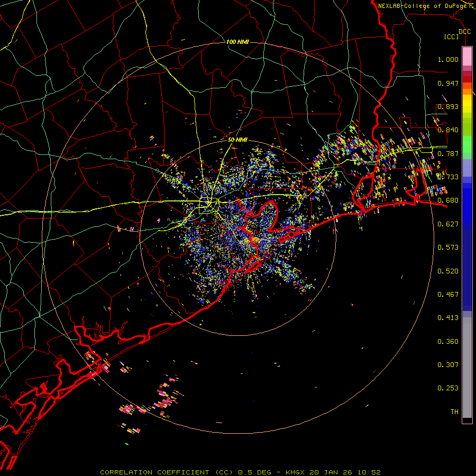Pick the green swatch beside 0.840
The image size is (476, 476).
[x=467, y=126]
